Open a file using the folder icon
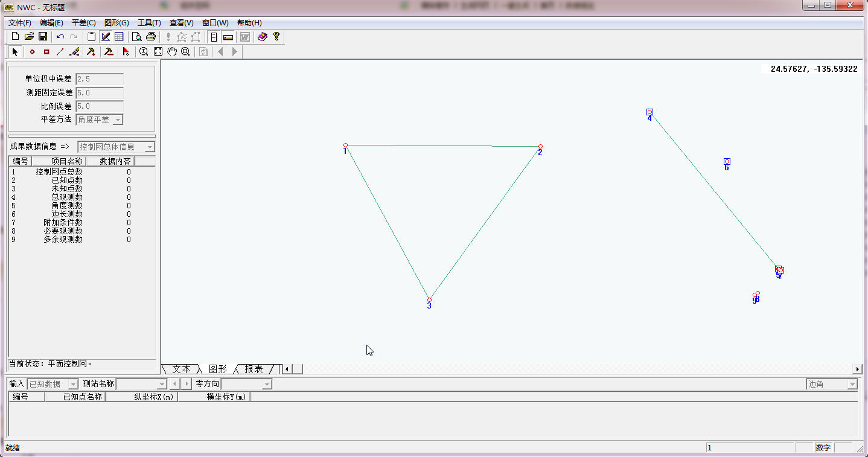 29,37
